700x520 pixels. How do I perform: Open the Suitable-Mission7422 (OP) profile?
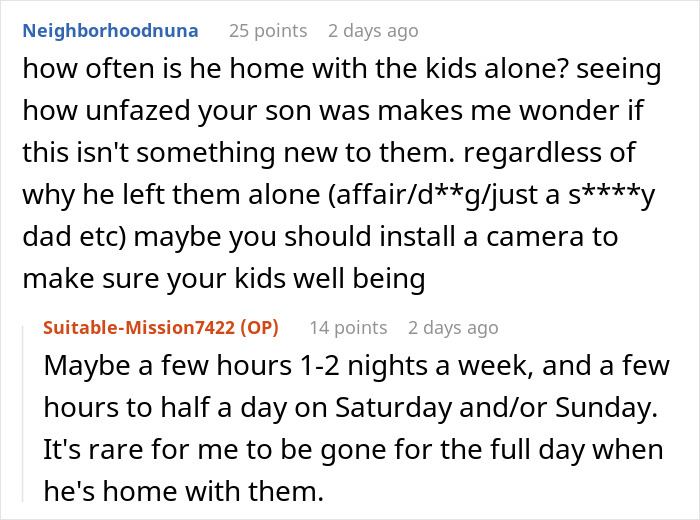(161, 328)
